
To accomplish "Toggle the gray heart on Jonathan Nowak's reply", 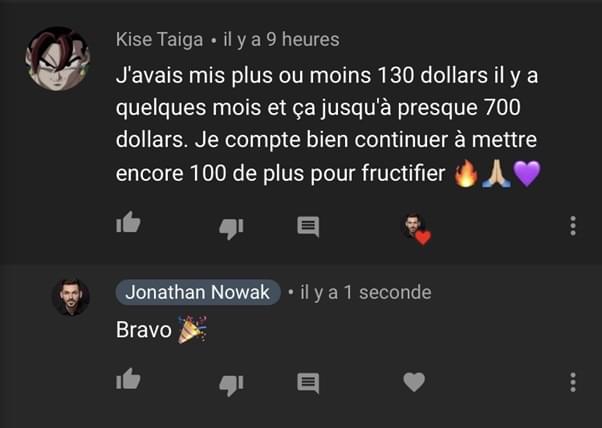I will click(x=414, y=382).
